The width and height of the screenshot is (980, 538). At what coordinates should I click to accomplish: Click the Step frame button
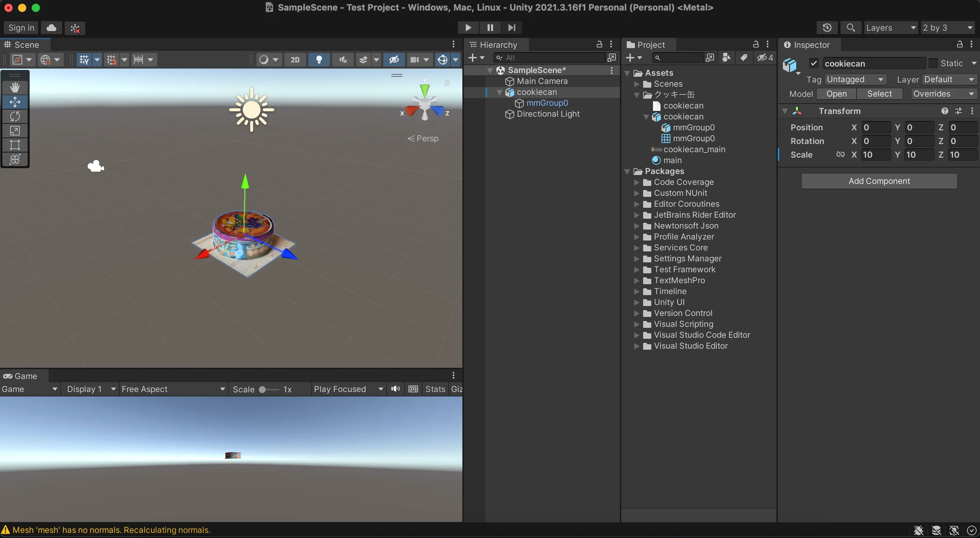point(512,27)
